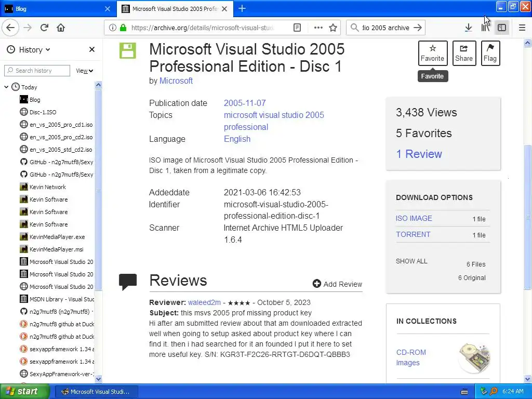Screen dimensions: 532x399
Task: Bookmark this page with star icon
Action: 333,28
